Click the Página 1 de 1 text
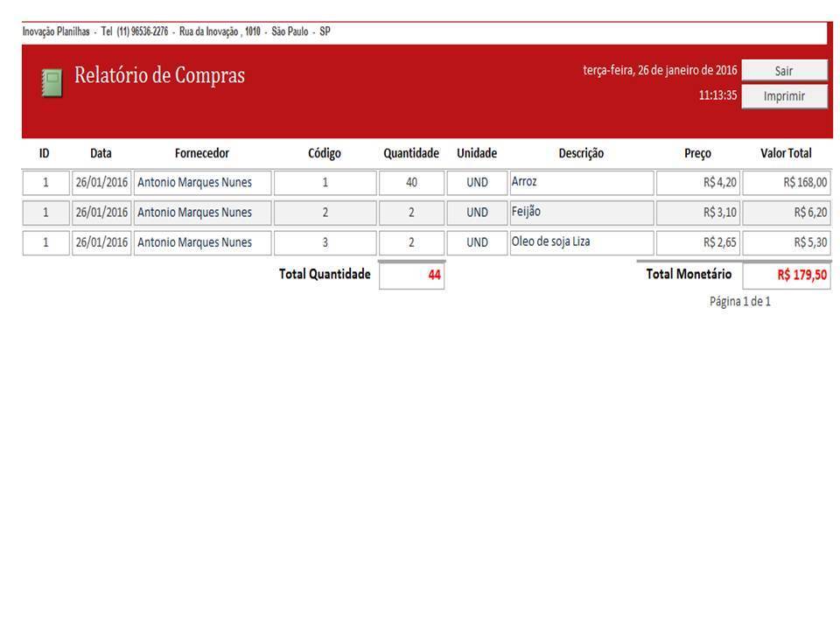Image resolution: width=840 pixels, height=630 pixels. coord(740,302)
